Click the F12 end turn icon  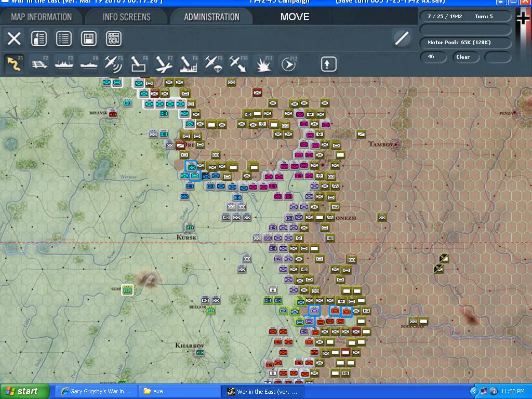(288, 64)
